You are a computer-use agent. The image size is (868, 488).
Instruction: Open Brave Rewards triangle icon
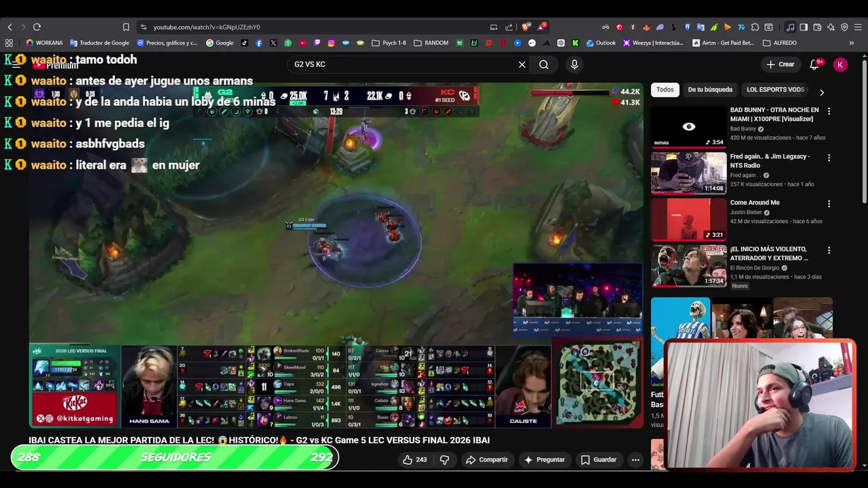pos(541,27)
